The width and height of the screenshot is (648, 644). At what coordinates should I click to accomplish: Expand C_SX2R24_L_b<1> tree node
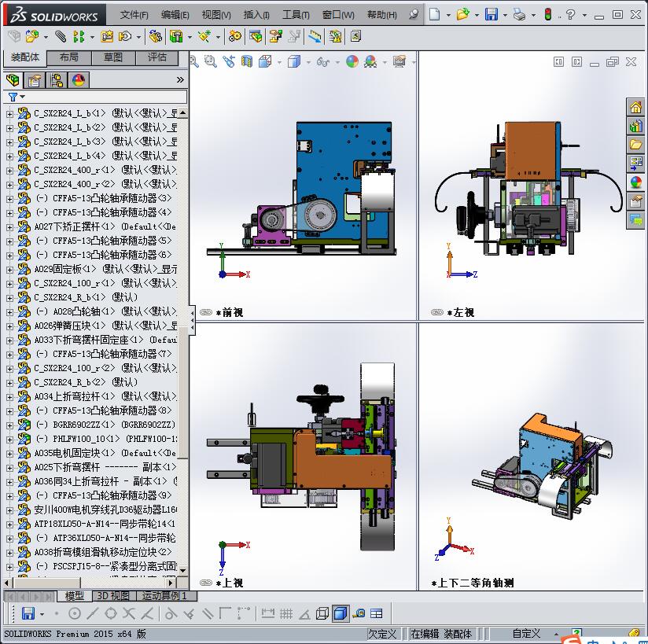(9, 114)
